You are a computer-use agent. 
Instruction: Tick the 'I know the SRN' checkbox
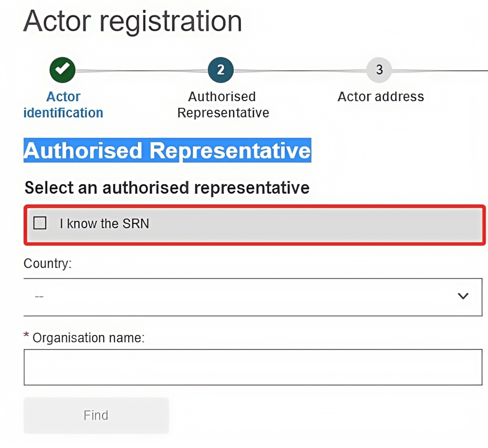pyautogui.click(x=40, y=223)
